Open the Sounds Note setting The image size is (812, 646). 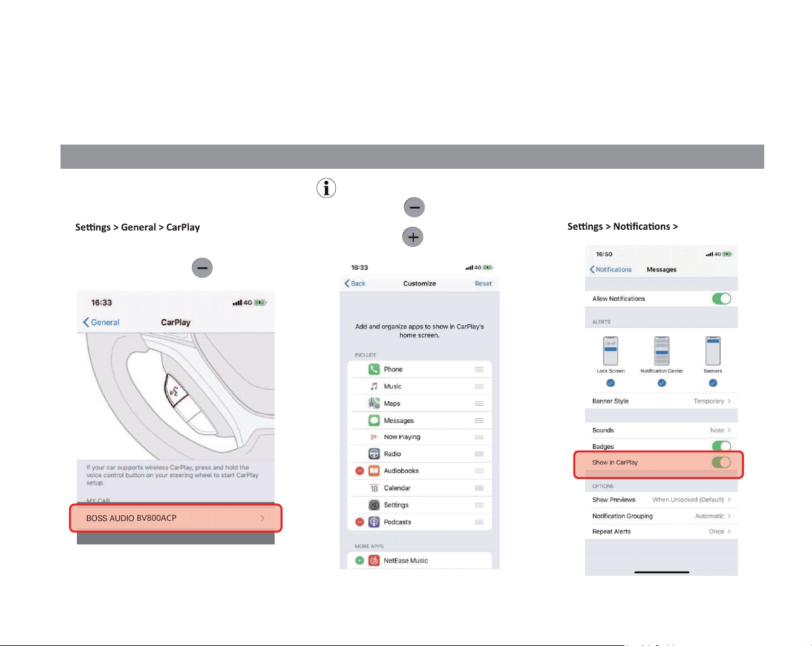point(661,430)
